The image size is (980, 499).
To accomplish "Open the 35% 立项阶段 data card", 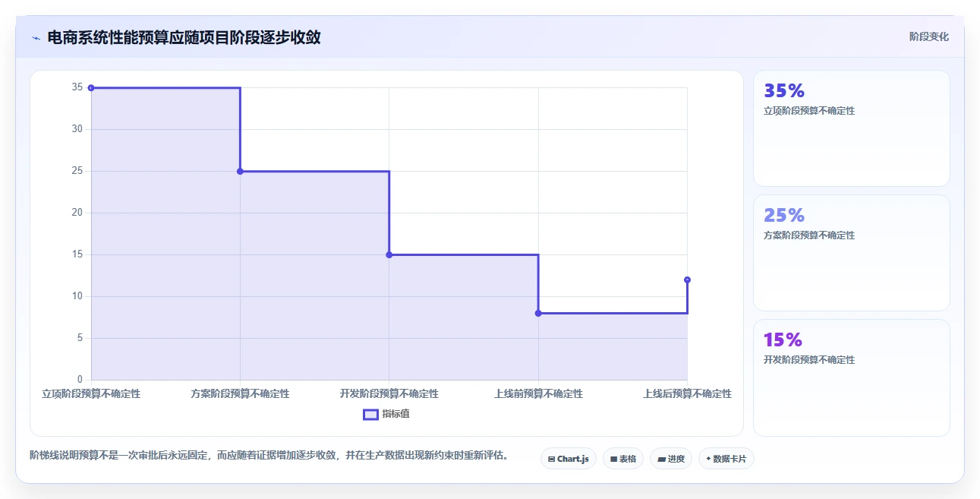I will [x=852, y=128].
